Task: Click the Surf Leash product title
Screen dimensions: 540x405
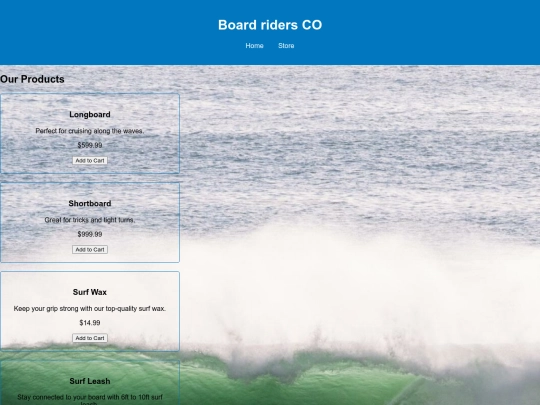Action: 90,381
